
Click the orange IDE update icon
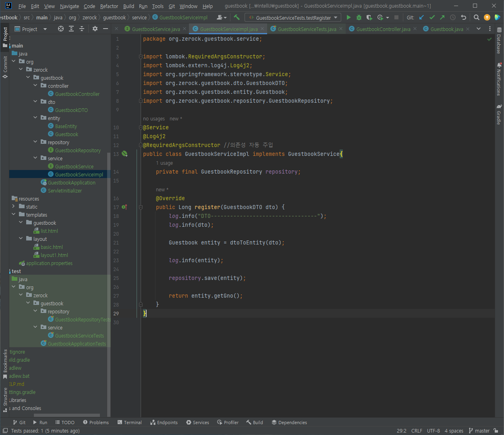tap(487, 17)
